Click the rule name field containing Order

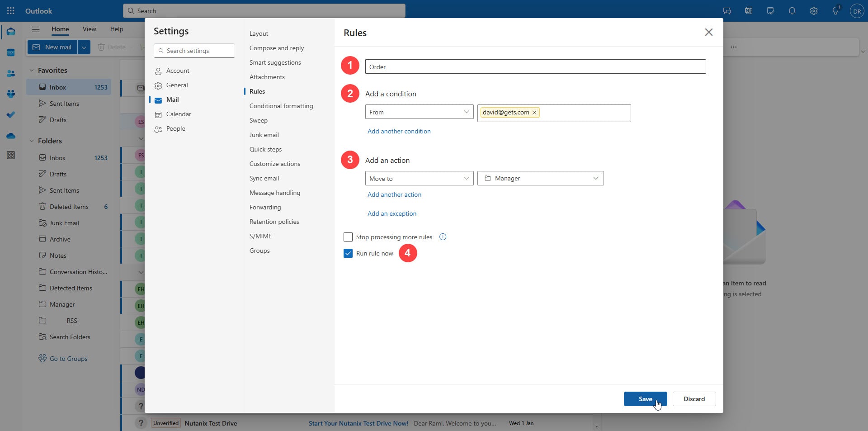(x=535, y=67)
